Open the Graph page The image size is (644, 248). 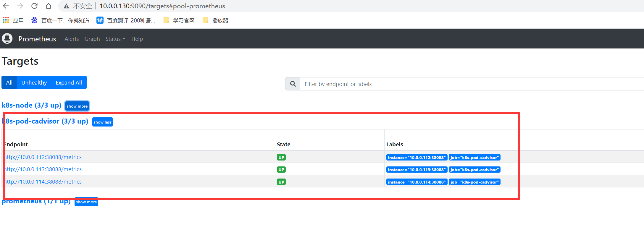tap(92, 39)
